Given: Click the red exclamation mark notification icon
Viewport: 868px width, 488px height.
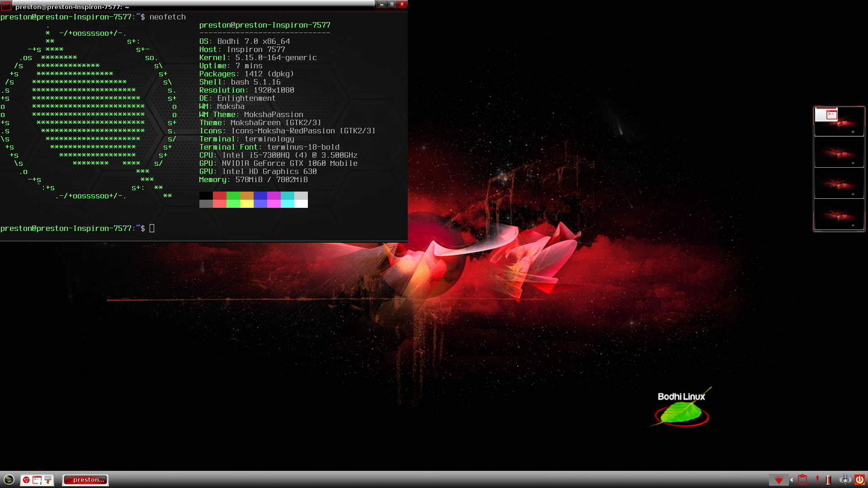Looking at the screenshot, I should point(817,479).
